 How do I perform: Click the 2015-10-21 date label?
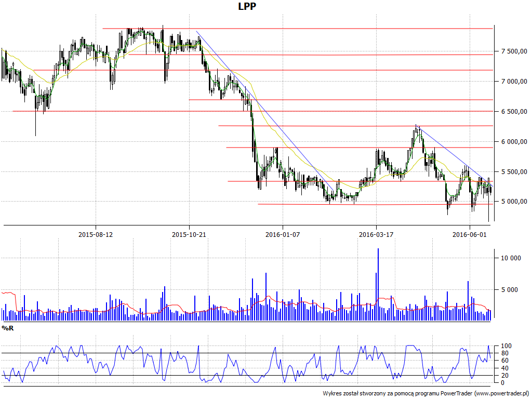pyautogui.click(x=189, y=234)
